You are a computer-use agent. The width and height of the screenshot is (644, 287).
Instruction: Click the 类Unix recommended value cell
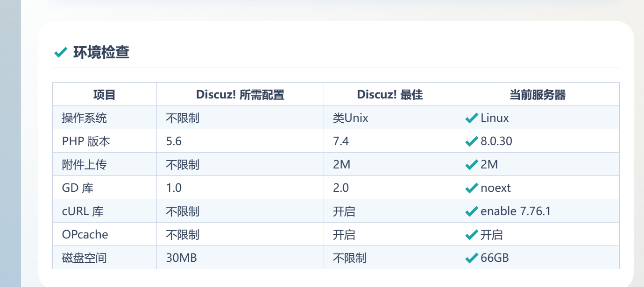pos(351,118)
